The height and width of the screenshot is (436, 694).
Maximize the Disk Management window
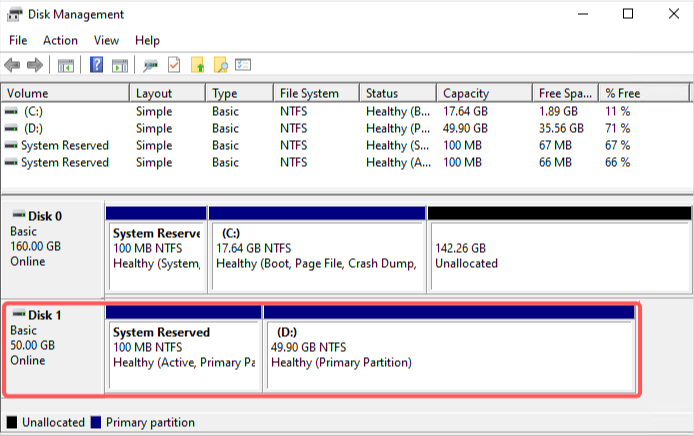click(628, 14)
